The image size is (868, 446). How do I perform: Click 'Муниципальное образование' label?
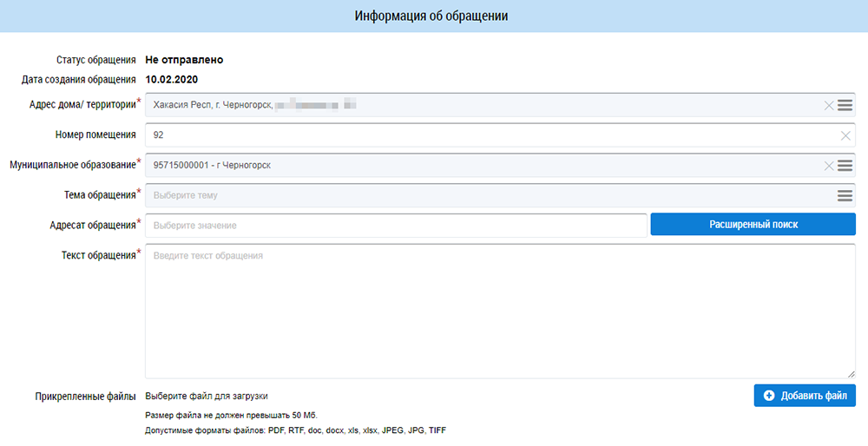pos(73,165)
